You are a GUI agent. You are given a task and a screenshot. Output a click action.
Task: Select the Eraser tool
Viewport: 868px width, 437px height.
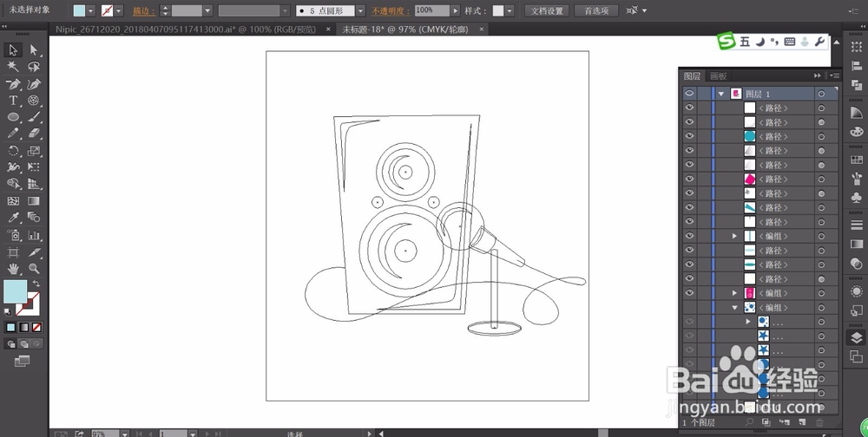pyautogui.click(x=34, y=134)
